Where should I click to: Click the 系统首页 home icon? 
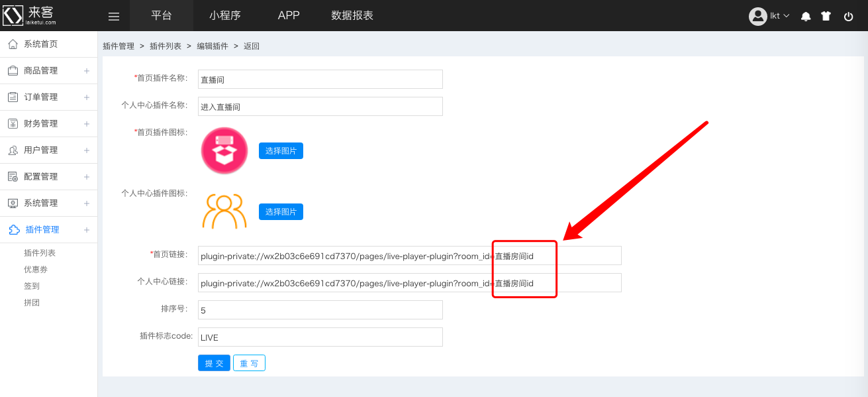point(13,44)
